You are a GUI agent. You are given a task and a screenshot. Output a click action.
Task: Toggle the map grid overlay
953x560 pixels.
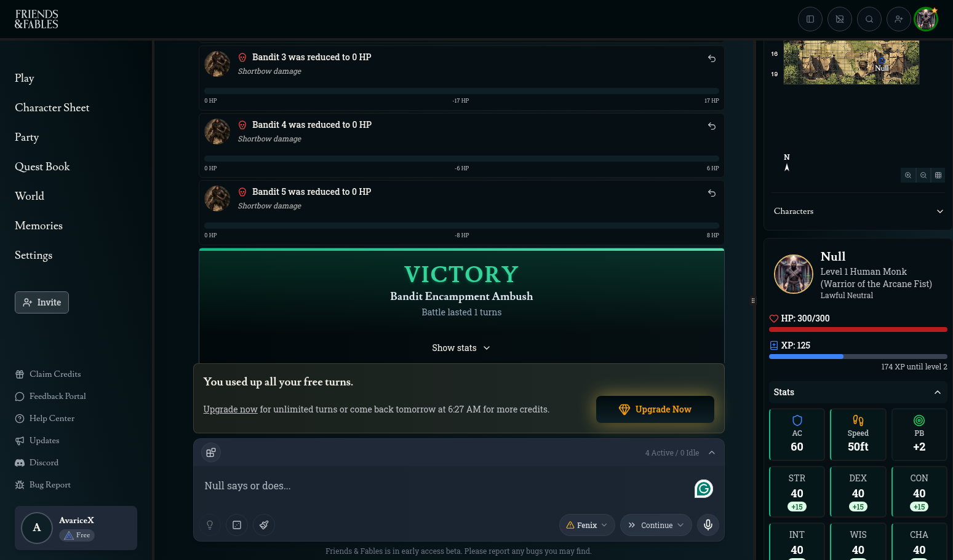pos(938,175)
